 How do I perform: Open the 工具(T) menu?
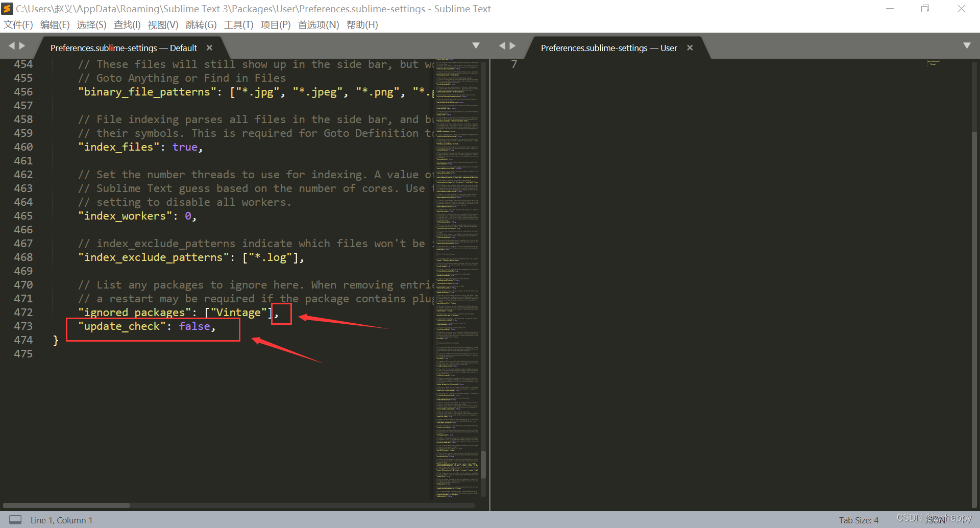coord(238,25)
